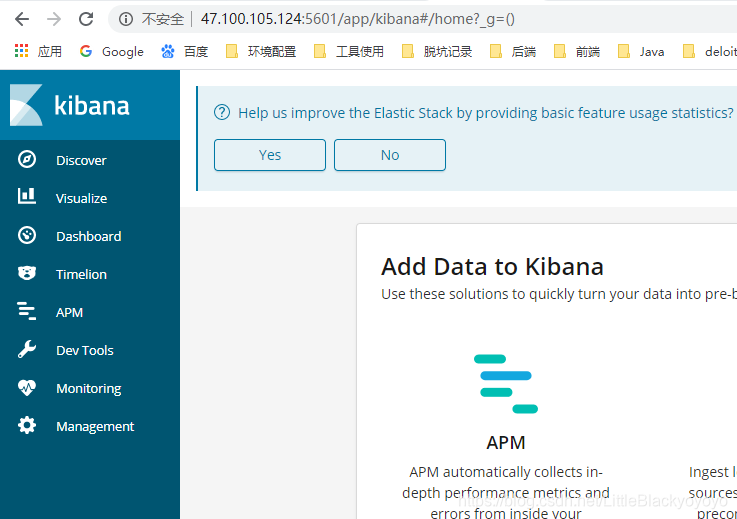Open Dev Tools wrench icon
Viewport: 737px width, 519px height.
[27, 350]
